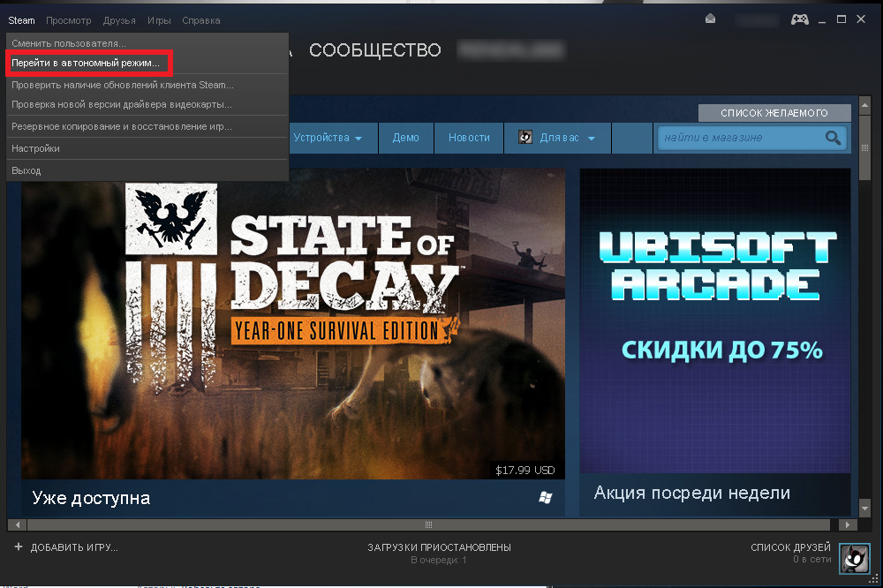
Task: Click the Уже доступна caption
Action: [x=91, y=498]
